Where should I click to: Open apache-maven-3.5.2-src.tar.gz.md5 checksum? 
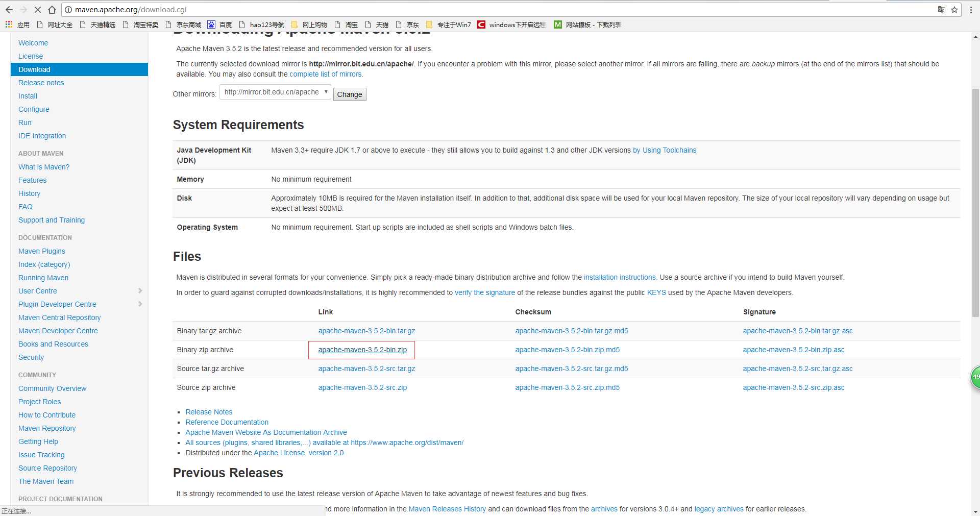(x=572, y=368)
